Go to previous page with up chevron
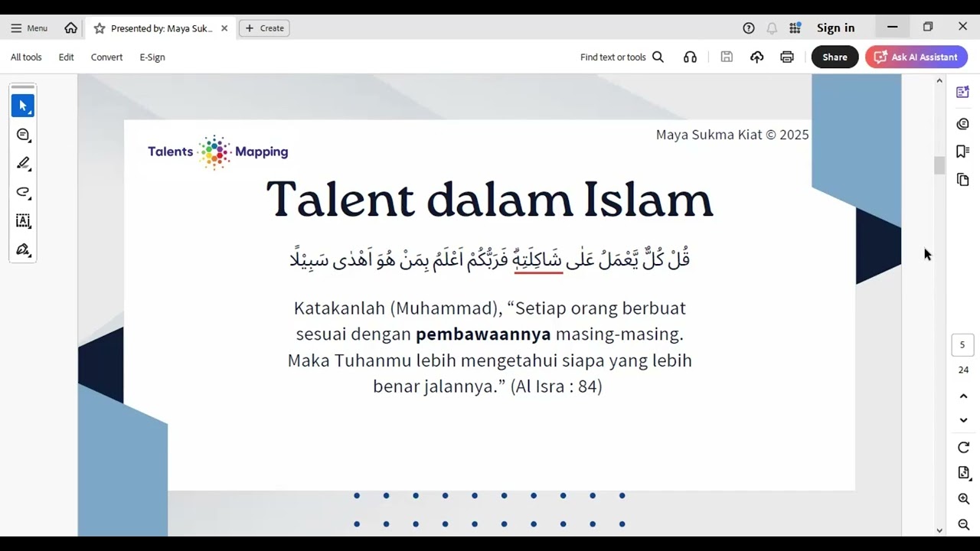 coord(963,396)
